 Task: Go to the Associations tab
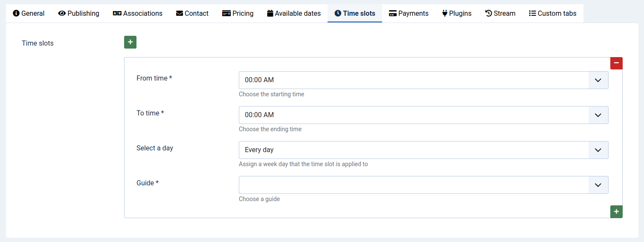(137, 13)
